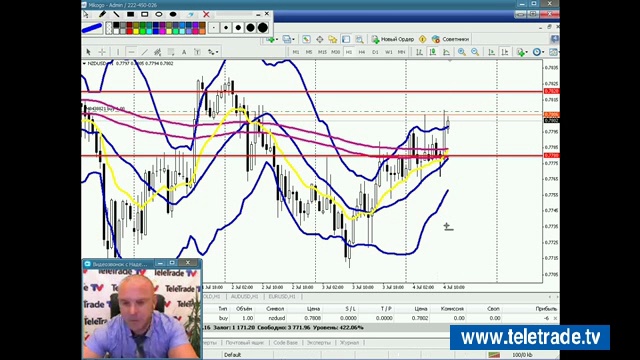
Task: Switch chart to M5 timeframe
Action: [309, 52]
